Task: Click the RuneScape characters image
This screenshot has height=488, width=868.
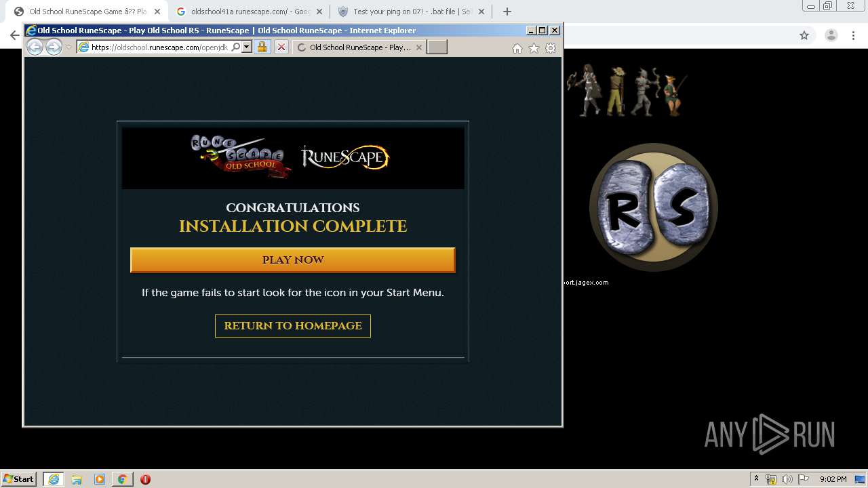Action: pyautogui.click(x=628, y=91)
